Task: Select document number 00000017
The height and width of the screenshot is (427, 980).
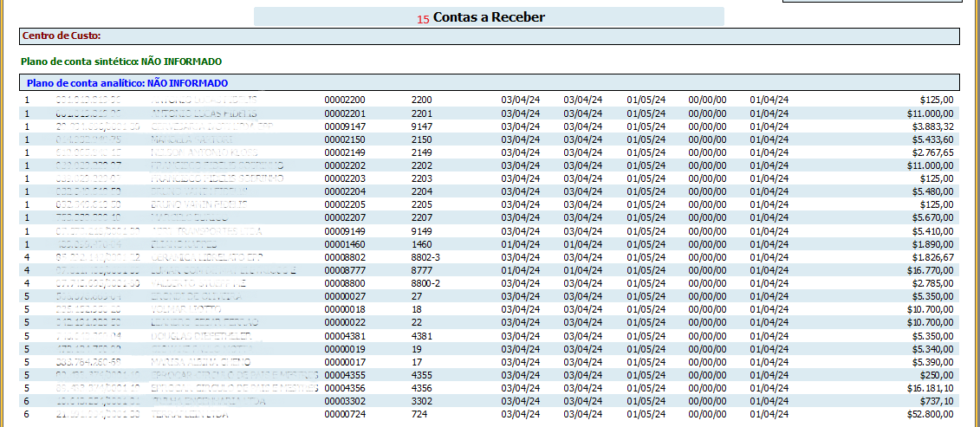Action: tap(344, 361)
